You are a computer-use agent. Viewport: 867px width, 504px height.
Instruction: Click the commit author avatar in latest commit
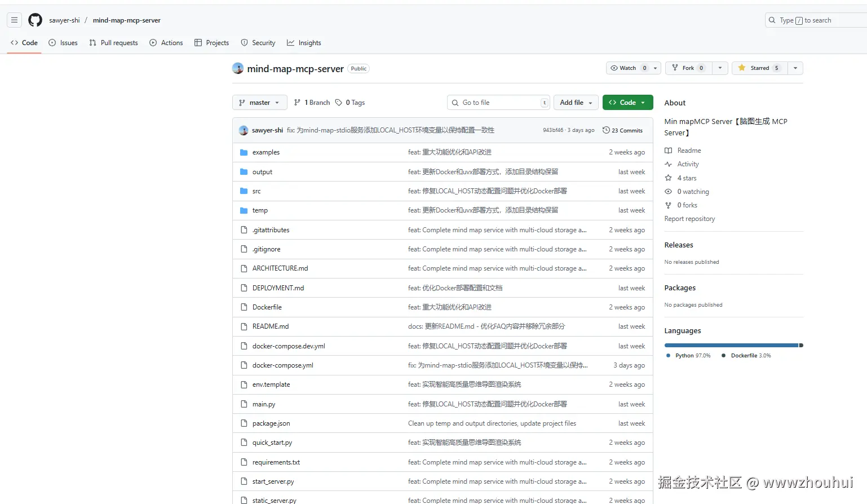[x=244, y=130]
